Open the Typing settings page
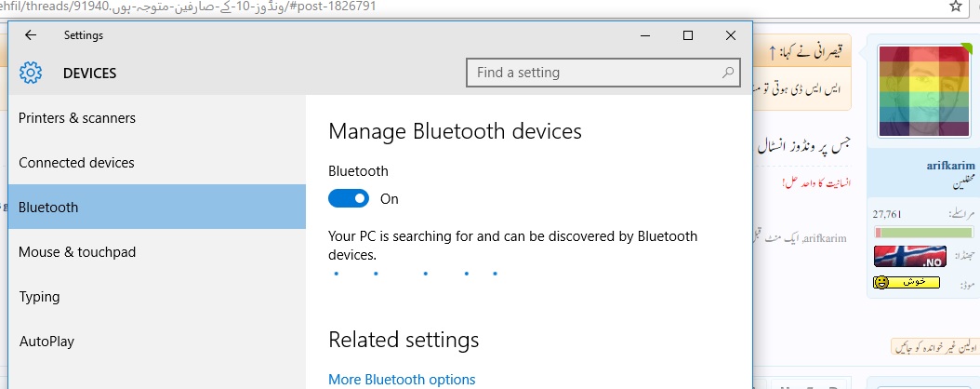 [39, 297]
